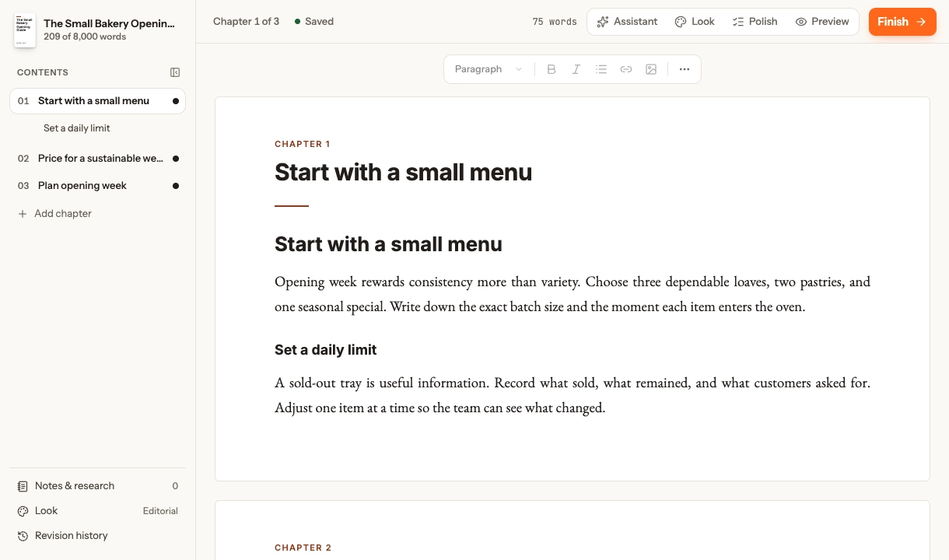Click the Add chapter plus icon
Viewport: 949px width, 560px height.
pyautogui.click(x=23, y=214)
